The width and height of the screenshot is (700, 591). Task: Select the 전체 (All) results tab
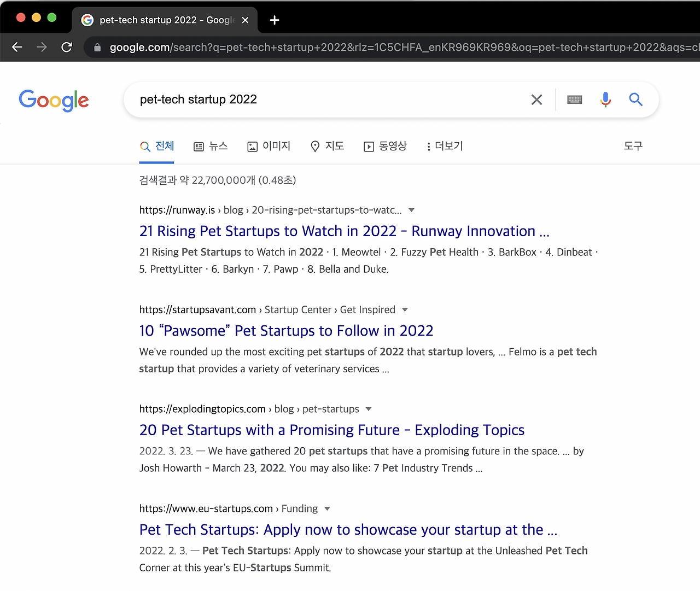(x=157, y=146)
